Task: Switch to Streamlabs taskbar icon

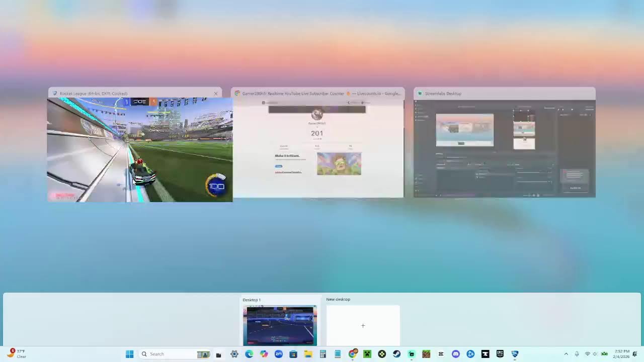Action: tap(412, 354)
